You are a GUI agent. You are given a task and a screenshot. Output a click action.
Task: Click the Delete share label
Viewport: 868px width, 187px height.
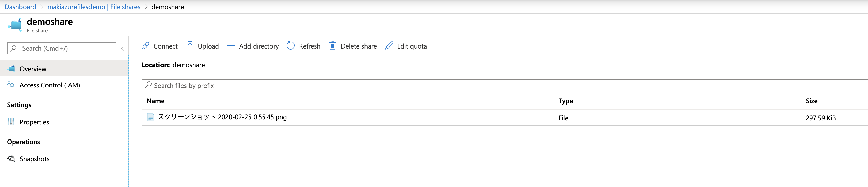tap(359, 46)
